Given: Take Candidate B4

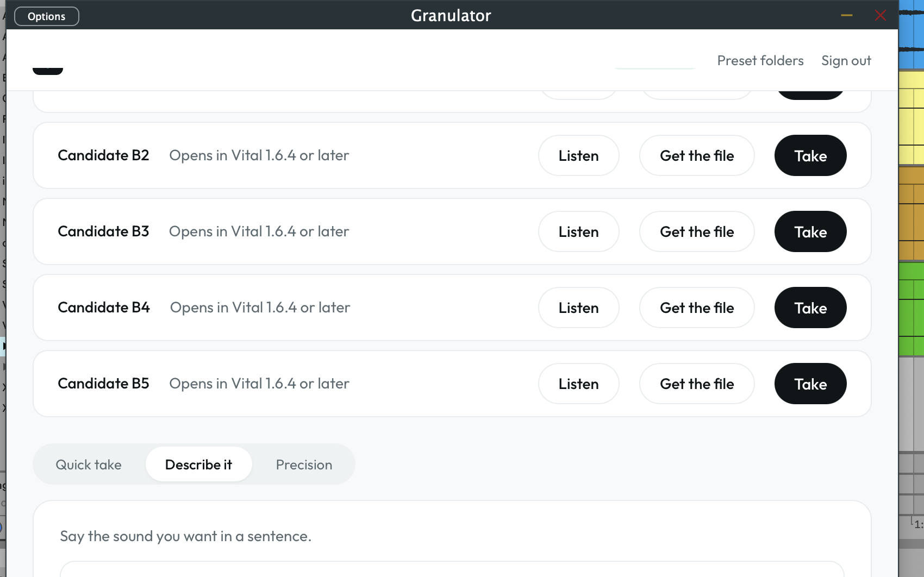Looking at the screenshot, I should 810,308.
